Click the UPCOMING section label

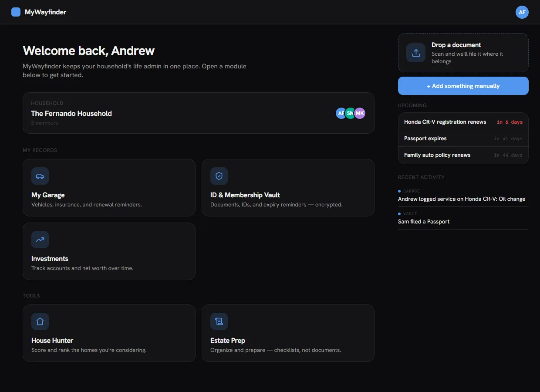(x=412, y=105)
